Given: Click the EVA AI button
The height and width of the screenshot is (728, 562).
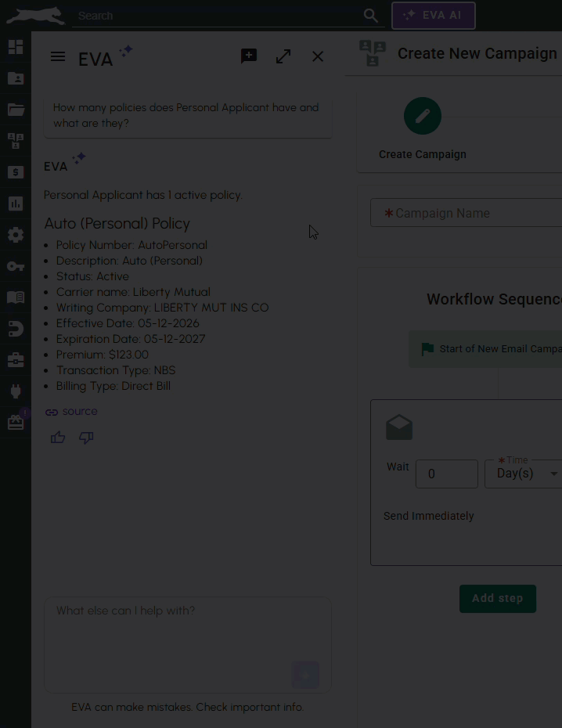Looking at the screenshot, I should point(434,16).
